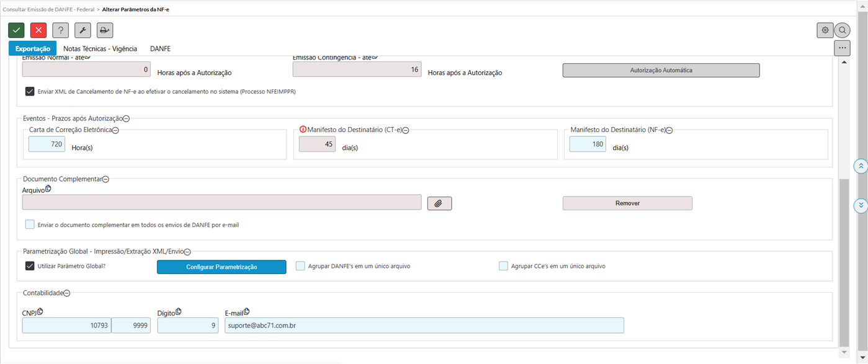
Task: Uncheck Enviar XML de Cancelamento de NF-e
Action: pyautogui.click(x=30, y=91)
